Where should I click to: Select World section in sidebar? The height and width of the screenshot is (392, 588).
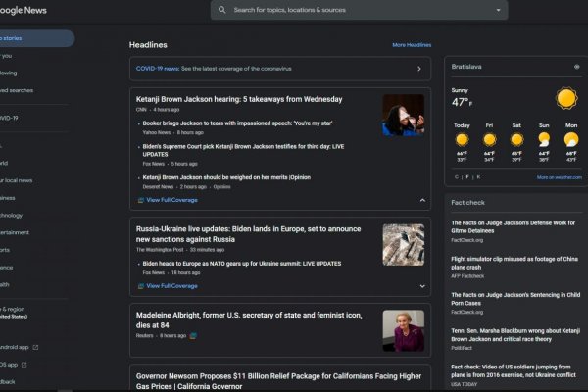pos(4,164)
